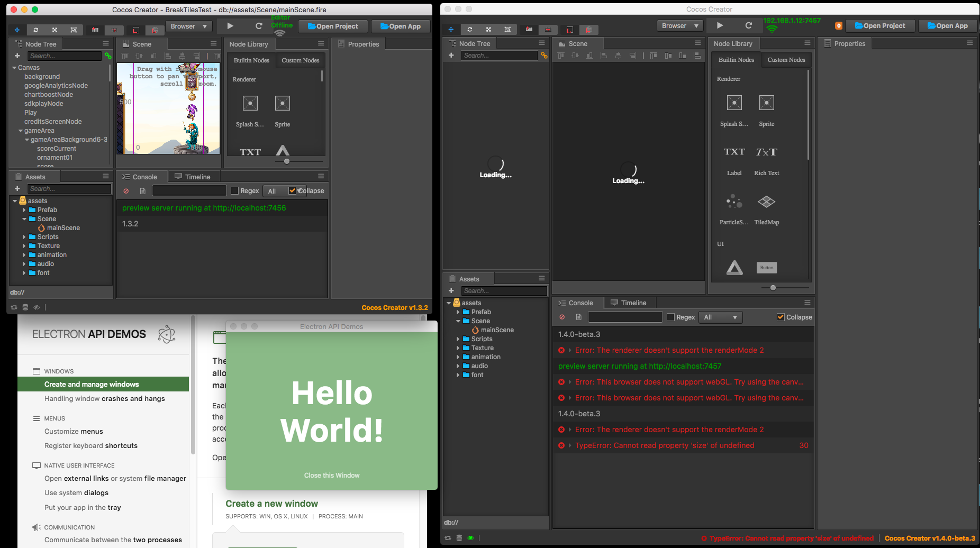The image size is (980, 548).
Task: Open the Browser dropdown in left window
Action: [189, 26]
